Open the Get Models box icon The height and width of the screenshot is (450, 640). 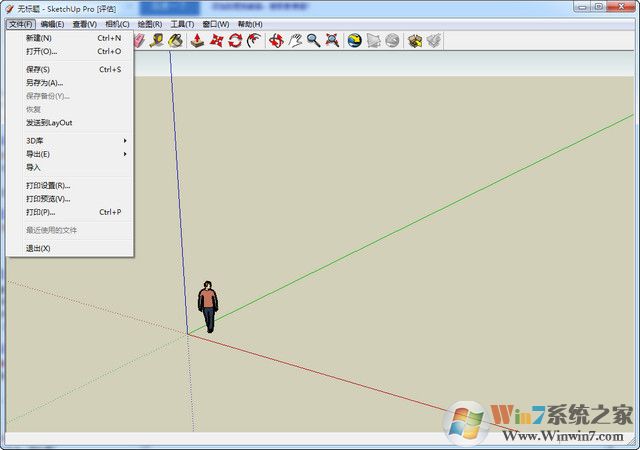click(415, 40)
